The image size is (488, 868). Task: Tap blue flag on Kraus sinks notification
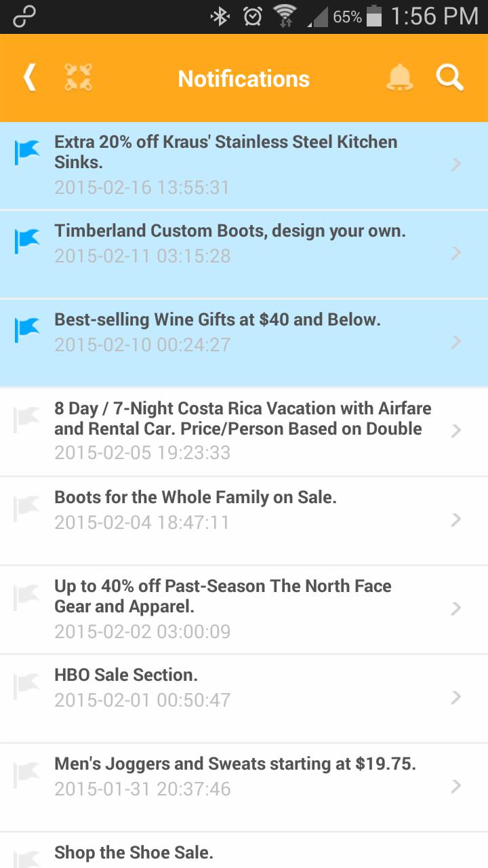click(27, 152)
